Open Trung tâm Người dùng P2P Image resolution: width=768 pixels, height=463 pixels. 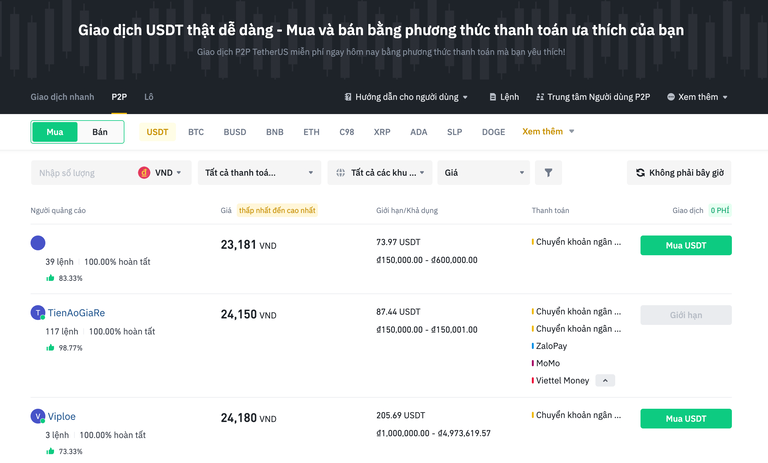click(593, 97)
